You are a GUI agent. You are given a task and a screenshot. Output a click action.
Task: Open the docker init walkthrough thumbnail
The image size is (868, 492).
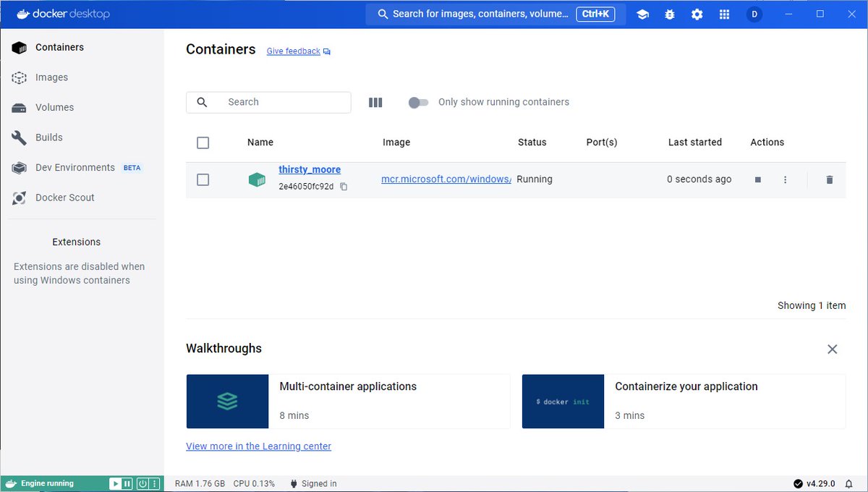(x=563, y=401)
